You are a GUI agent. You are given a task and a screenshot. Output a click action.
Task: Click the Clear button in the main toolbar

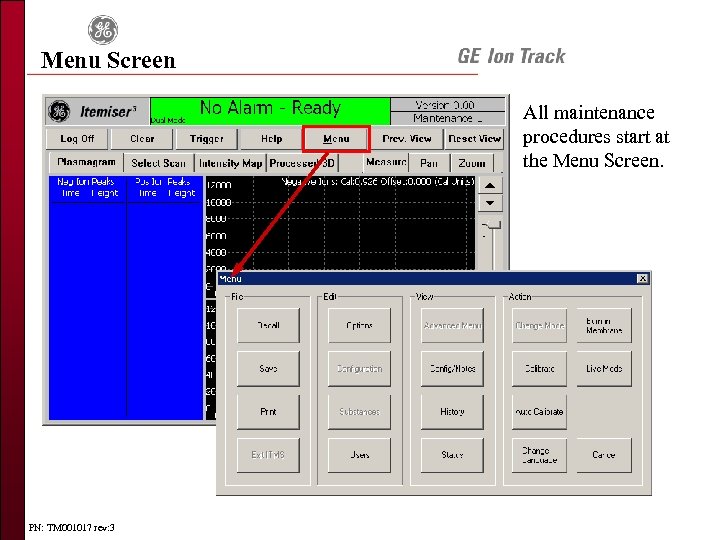142,139
